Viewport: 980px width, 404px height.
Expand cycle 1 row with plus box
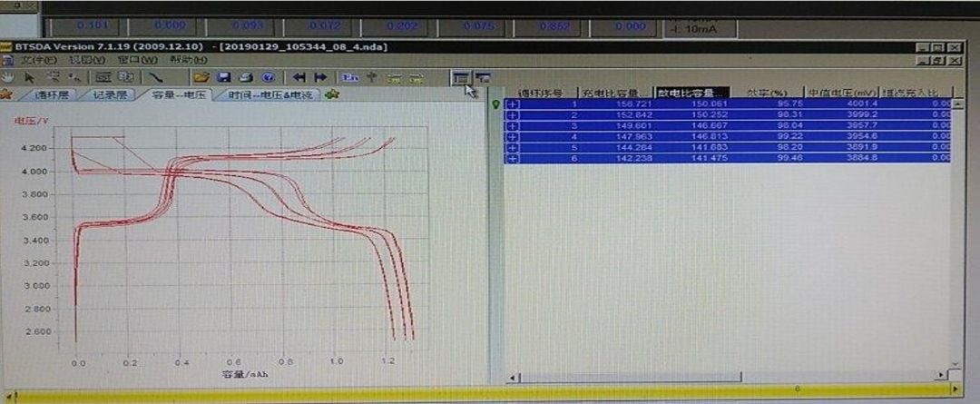click(513, 104)
